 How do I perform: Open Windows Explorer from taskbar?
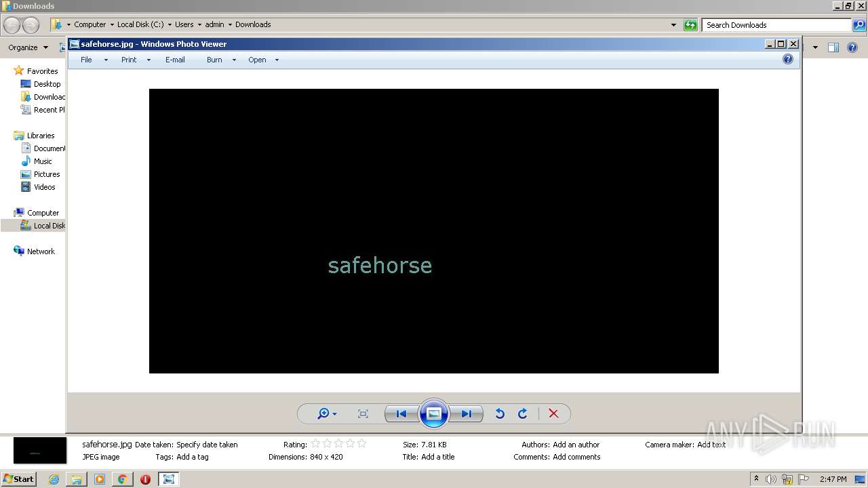(77, 479)
